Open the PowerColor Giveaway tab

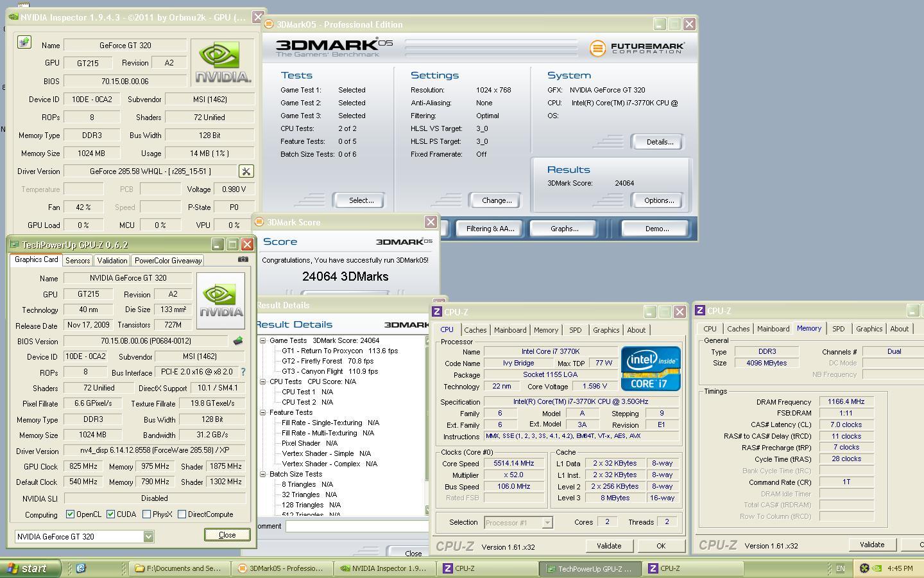point(168,261)
